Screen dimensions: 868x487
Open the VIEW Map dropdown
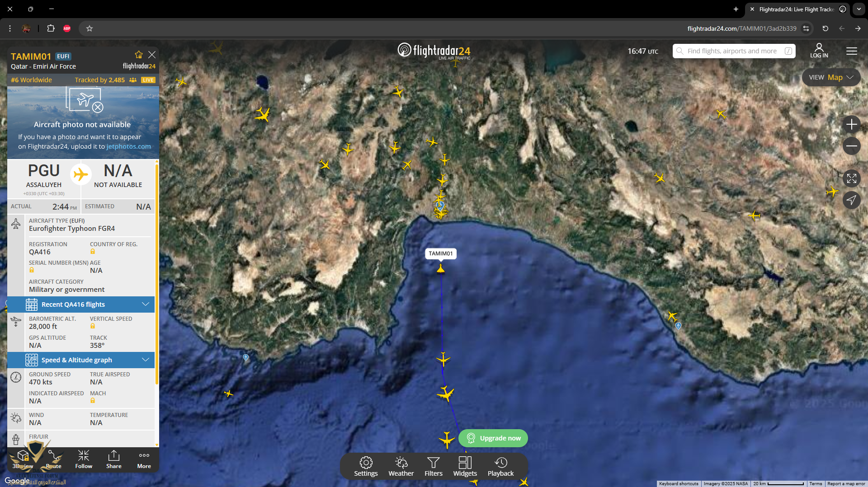tap(830, 77)
